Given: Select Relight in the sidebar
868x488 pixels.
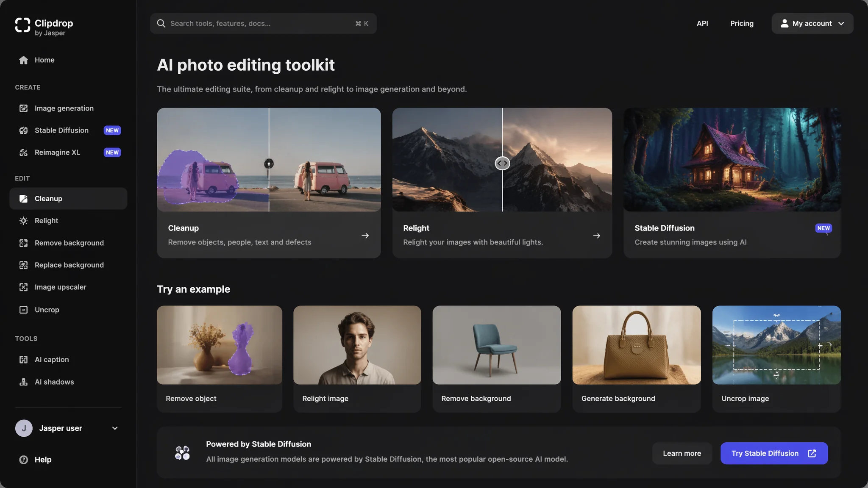Looking at the screenshot, I should click(x=68, y=221).
